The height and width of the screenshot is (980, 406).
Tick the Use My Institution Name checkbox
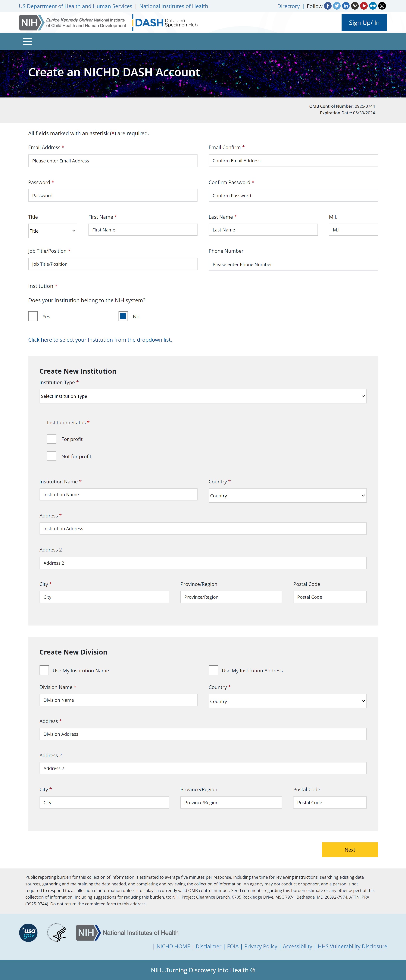(44, 670)
